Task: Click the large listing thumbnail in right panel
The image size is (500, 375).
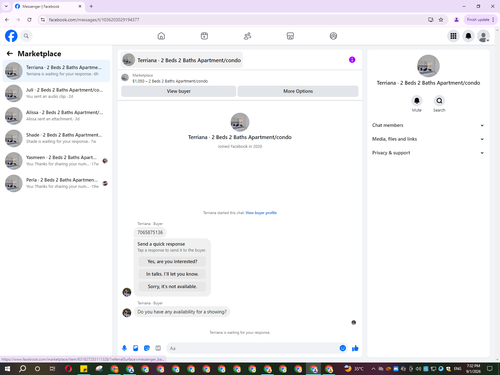Action: click(428, 66)
